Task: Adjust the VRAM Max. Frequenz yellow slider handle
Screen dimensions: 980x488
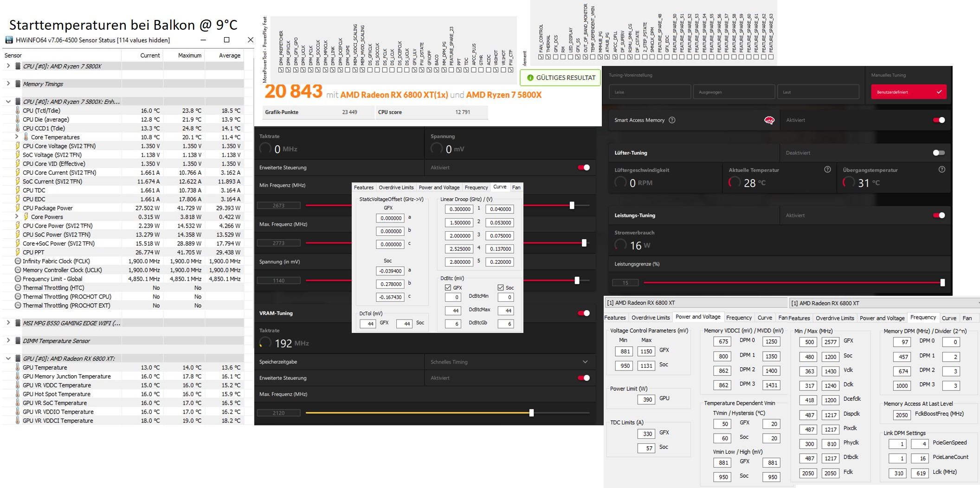Action: [531, 413]
